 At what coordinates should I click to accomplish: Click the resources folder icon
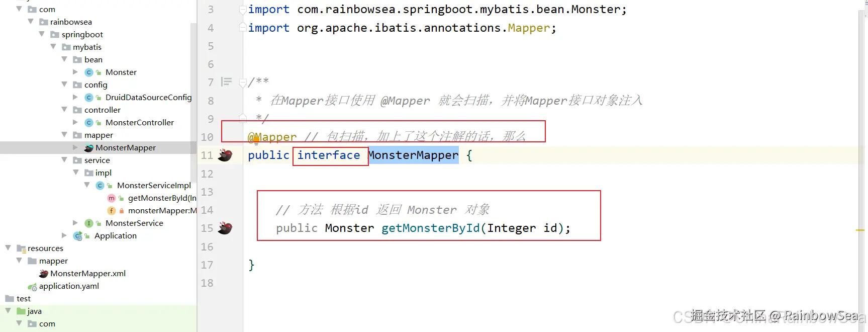[21, 248]
